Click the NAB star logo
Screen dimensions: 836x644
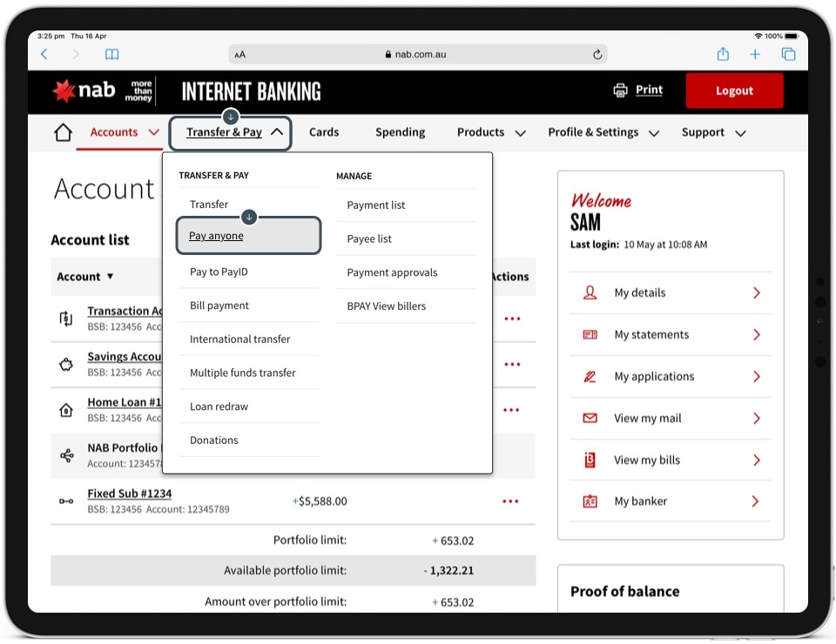[x=64, y=91]
